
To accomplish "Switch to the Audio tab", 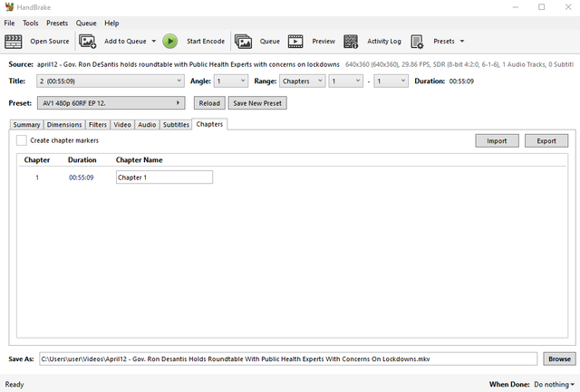I will pyautogui.click(x=147, y=125).
